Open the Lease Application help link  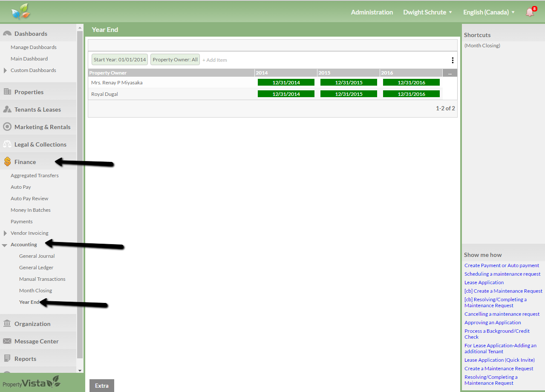coord(484,282)
